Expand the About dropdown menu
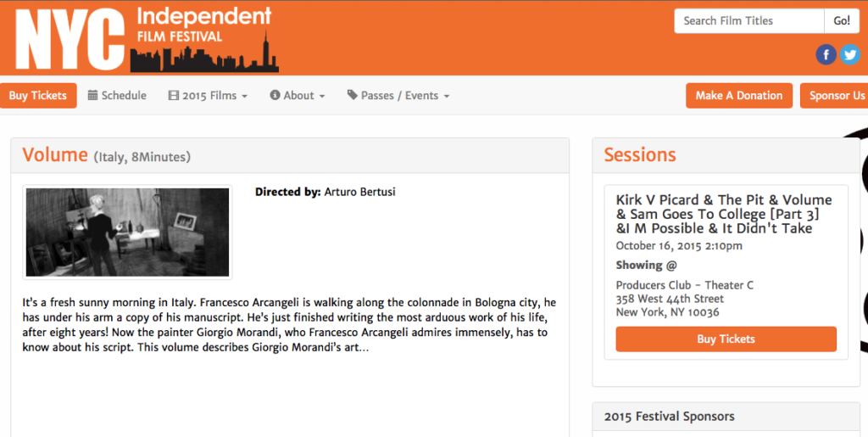This screenshot has width=868, height=437. tap(298, 95)
